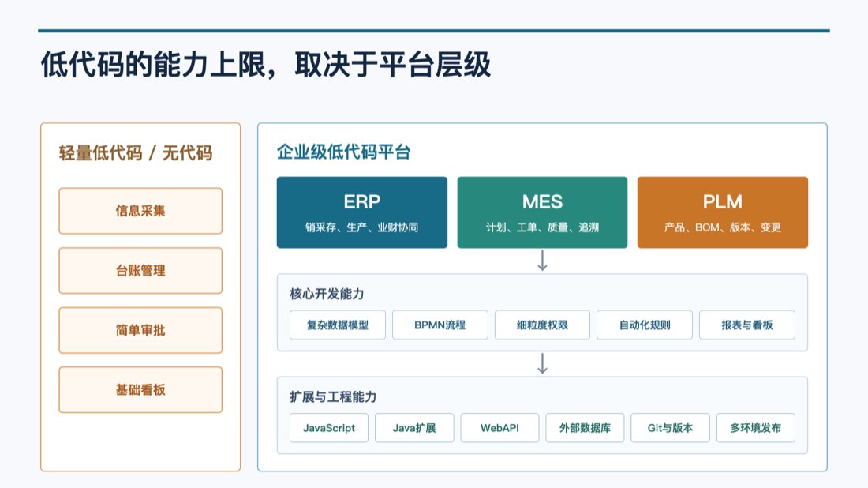This screenshot has width=868, height=488.
Task: Click the heading 企业级低代码平台
Action: [x=344, y=152]
